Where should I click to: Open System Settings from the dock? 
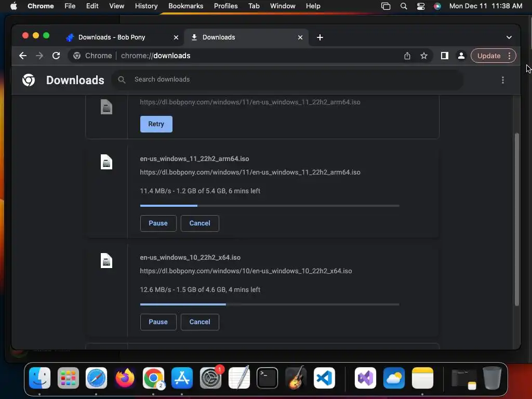pos(210,378)
